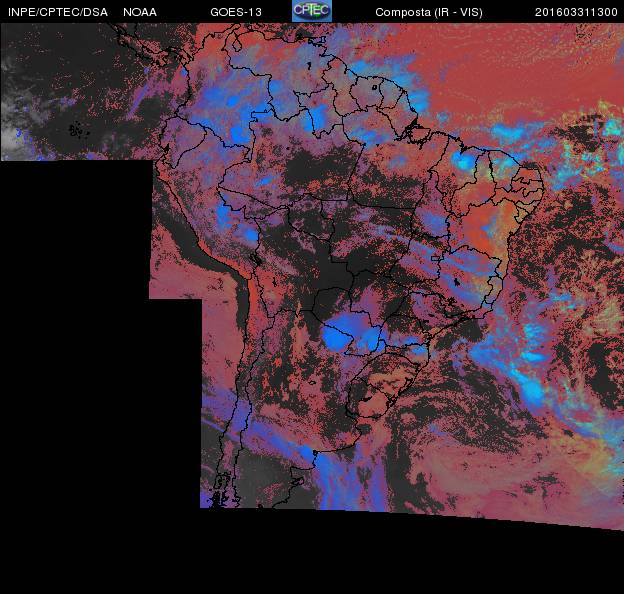The height and width of the screenshot is (594, 624).
Task: Click the black no-data block over the Pacific
Action: click(x=75, y=300)
